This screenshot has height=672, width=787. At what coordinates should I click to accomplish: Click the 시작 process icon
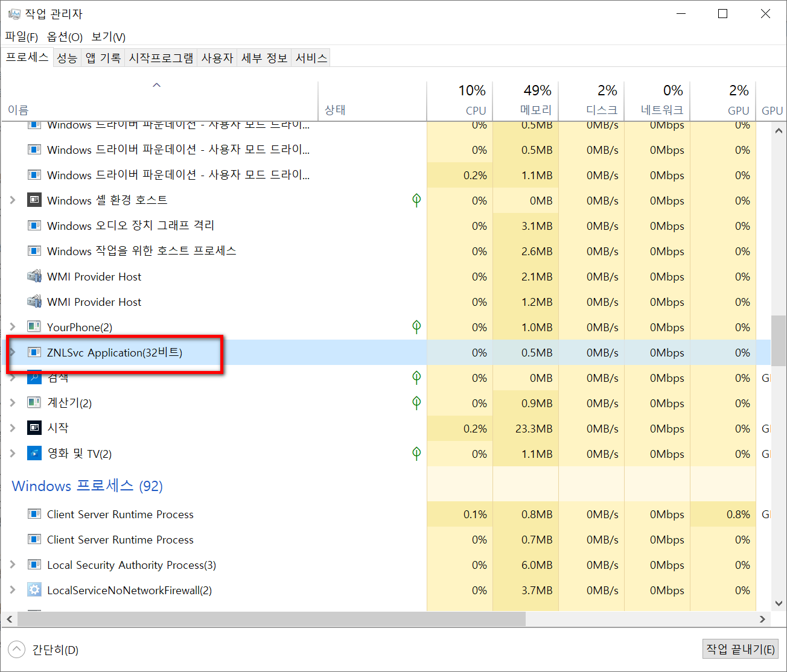click(34, 428)
